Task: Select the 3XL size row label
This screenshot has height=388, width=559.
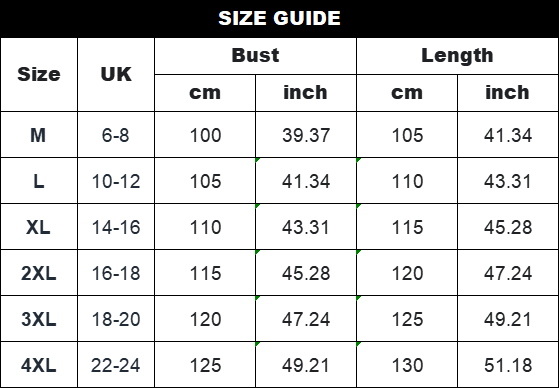Action: pyautogui.click(x=39, y=319)
